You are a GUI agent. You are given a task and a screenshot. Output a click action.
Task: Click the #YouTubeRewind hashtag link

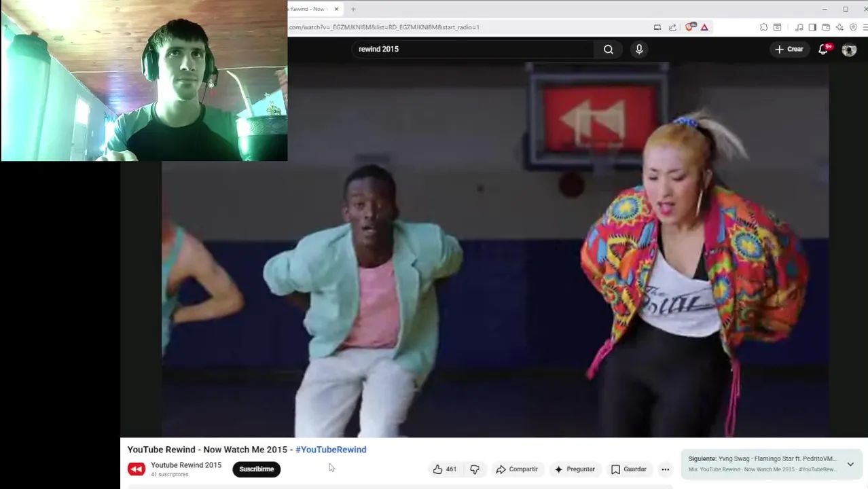pyautogui.click(x=331, y=450)
